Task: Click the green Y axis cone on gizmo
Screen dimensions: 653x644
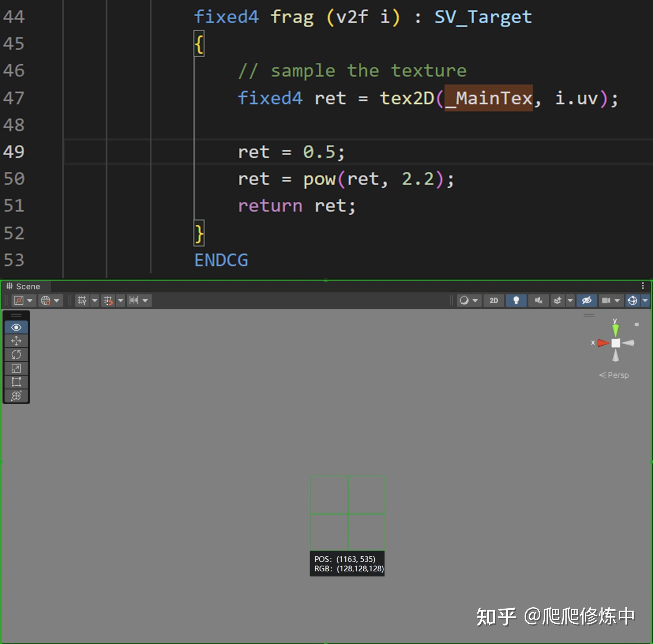Action: [615, 330]
